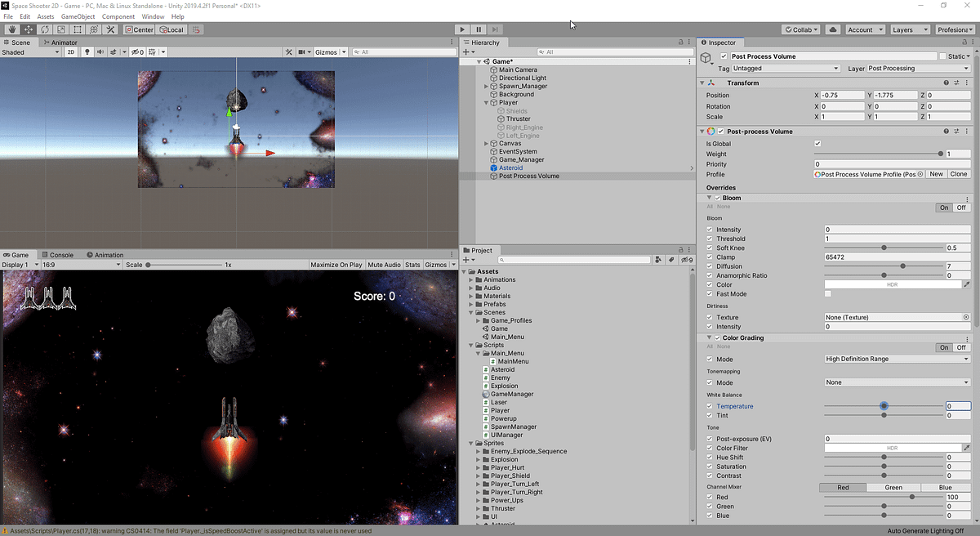Toggle 2D mode in Scene view
980x536 pixels.
[x=71, y=51]
